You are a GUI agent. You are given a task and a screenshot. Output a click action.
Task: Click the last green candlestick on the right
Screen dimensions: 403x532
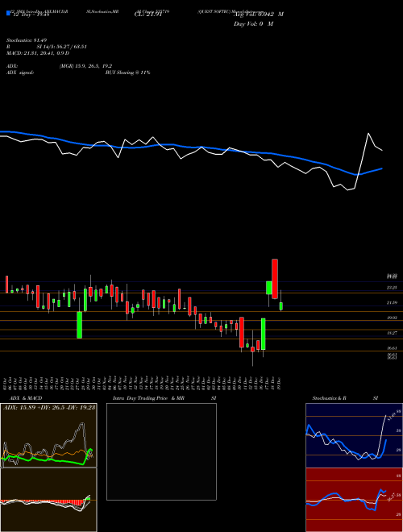pos(280,306)
